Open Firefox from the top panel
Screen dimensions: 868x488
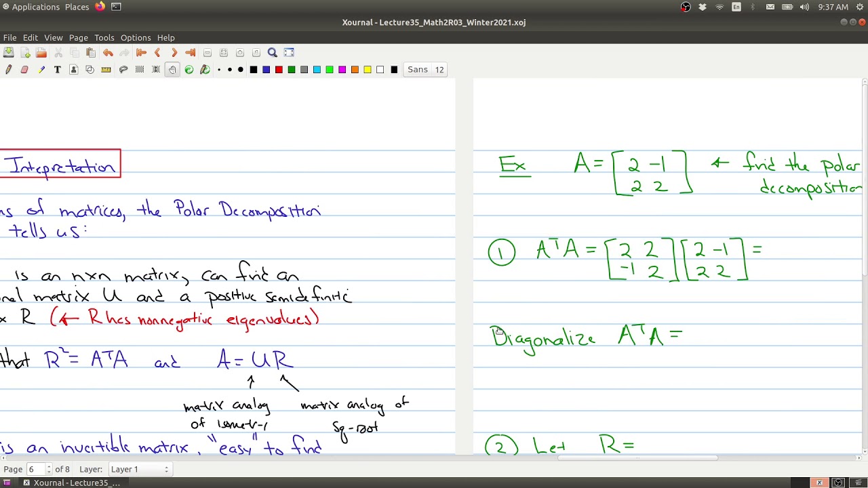pos(100,7)
